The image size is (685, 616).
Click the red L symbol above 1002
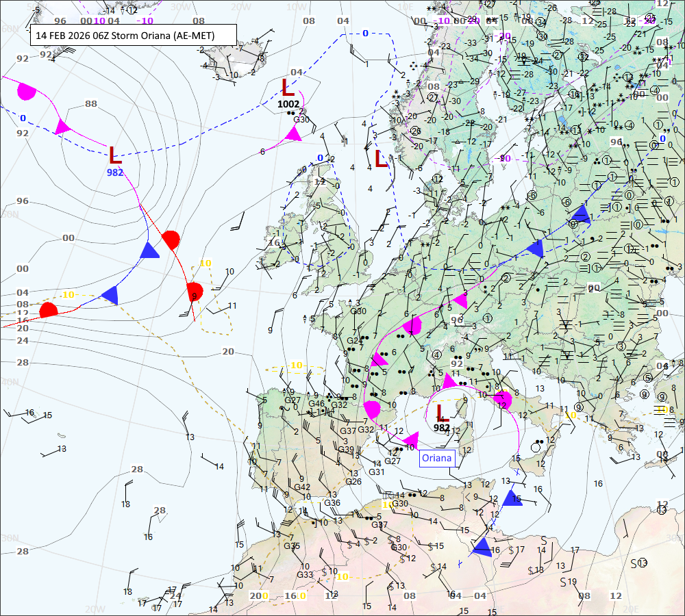(x=288, y=87)
